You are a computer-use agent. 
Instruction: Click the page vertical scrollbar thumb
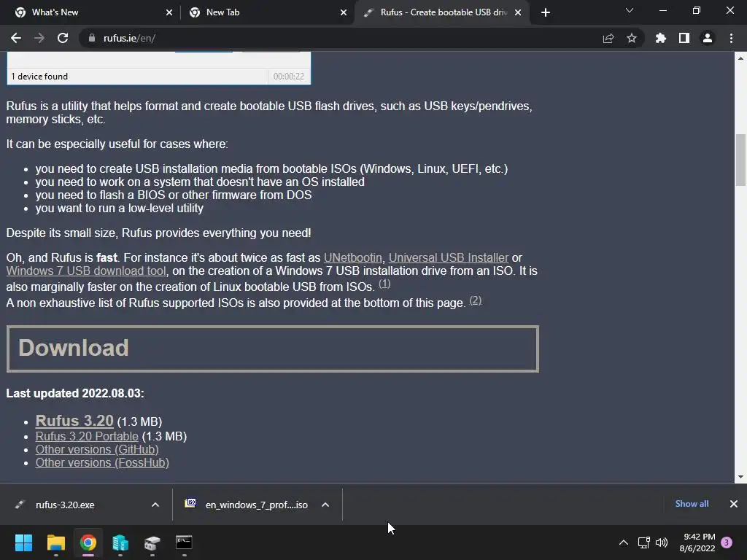pyautogui.click(x=740, y=160)
